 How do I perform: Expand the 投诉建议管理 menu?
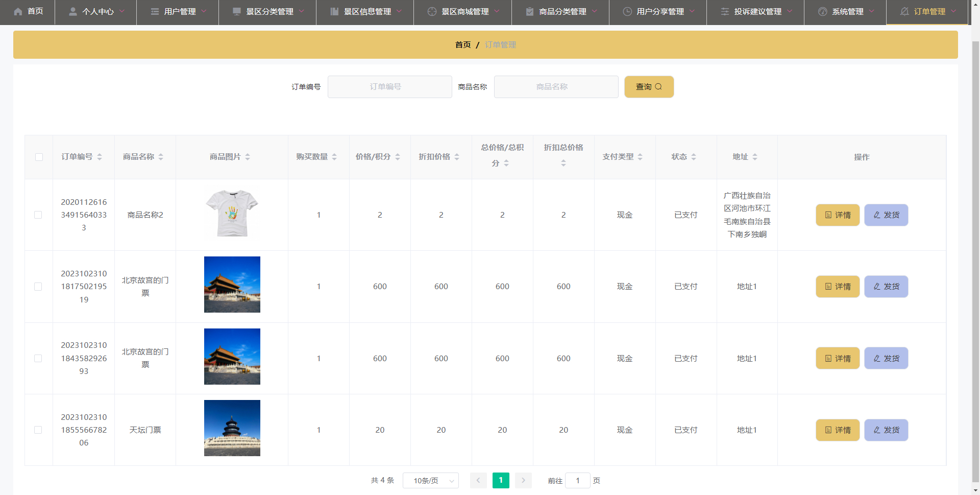[x=755, y=11]
